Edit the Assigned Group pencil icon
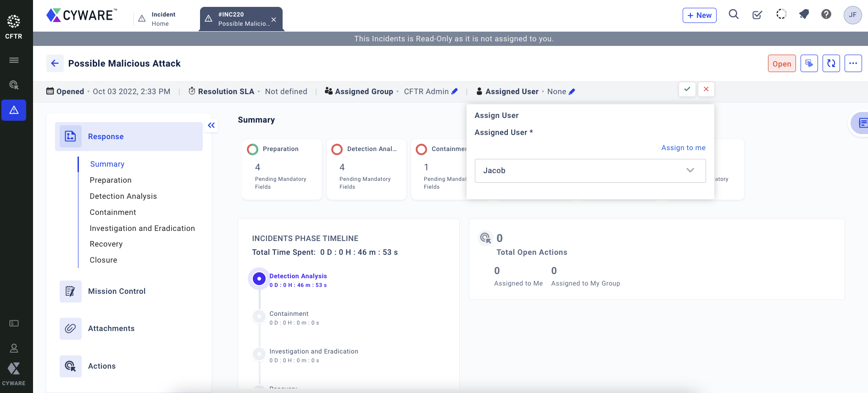The height and width of the screenshot is (393, 868). tap(455, 91)
